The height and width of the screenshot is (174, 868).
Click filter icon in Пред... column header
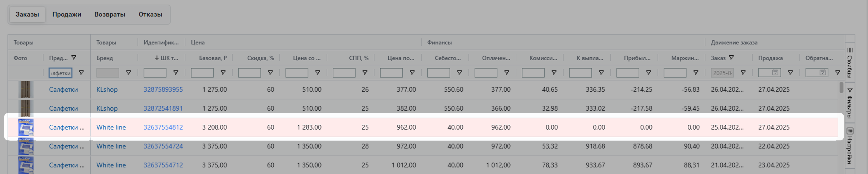(74, 58)
